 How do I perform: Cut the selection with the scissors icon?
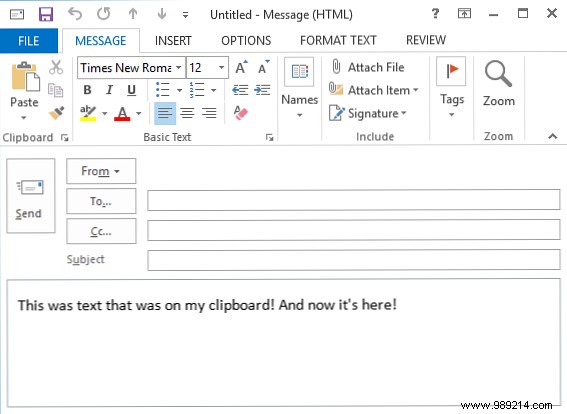pos(56,67)
